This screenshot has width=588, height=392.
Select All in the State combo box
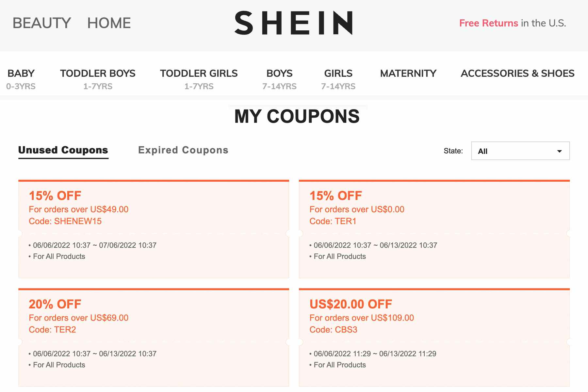(x=520, y=151)
